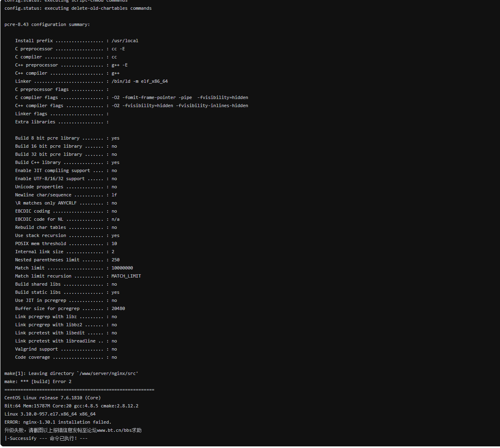Screen dimensions: 500x448
Task: Click the 'nginx-1.30.1 installation failed' error line
Action: pos(58,422)
